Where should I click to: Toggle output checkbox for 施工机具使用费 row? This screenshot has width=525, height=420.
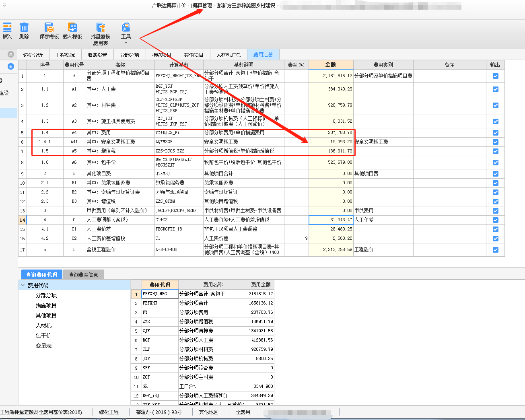(x=496, y=121)
